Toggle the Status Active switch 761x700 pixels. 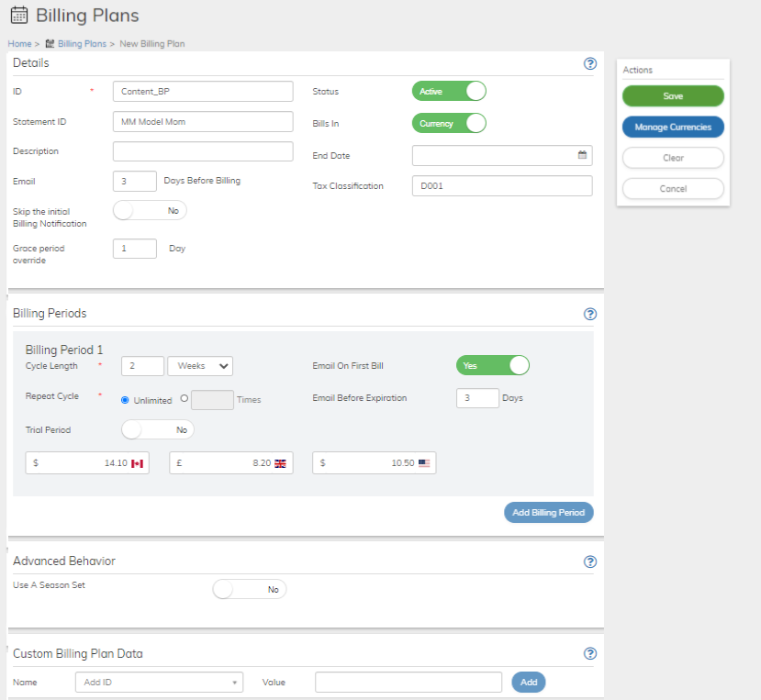pos(449,91)
